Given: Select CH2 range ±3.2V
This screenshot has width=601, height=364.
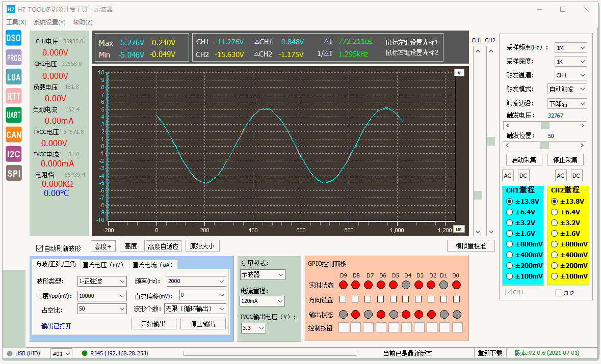Looking at the screenshot, I should click(554, 223).
